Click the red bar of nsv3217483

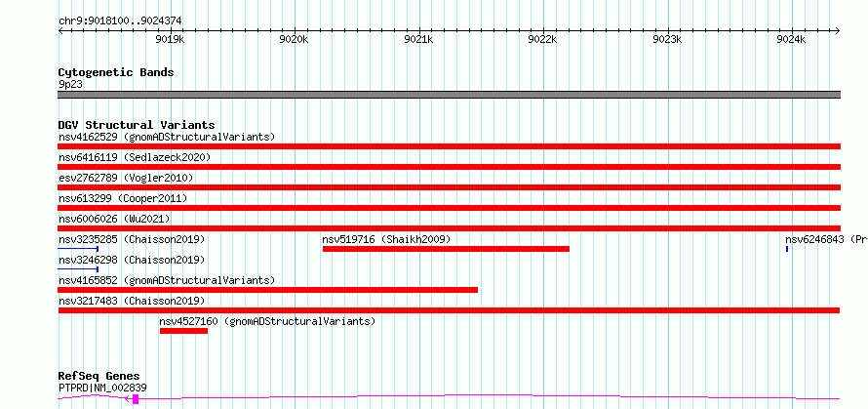(x=449, y=310)
